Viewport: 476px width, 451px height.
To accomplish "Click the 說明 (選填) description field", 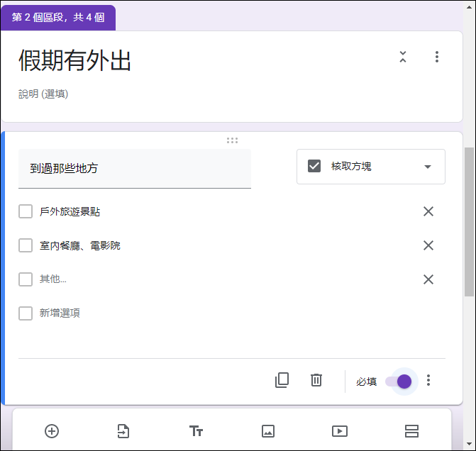I will 43,94.
